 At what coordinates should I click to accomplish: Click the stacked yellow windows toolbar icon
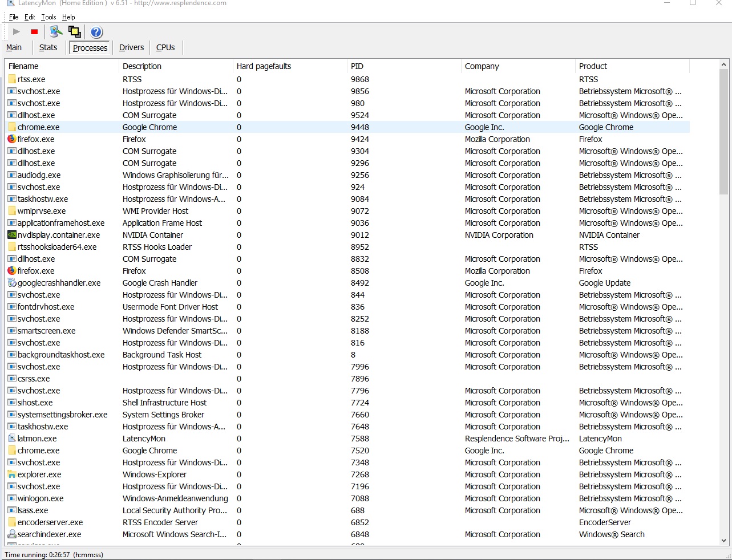click(75, 32)
